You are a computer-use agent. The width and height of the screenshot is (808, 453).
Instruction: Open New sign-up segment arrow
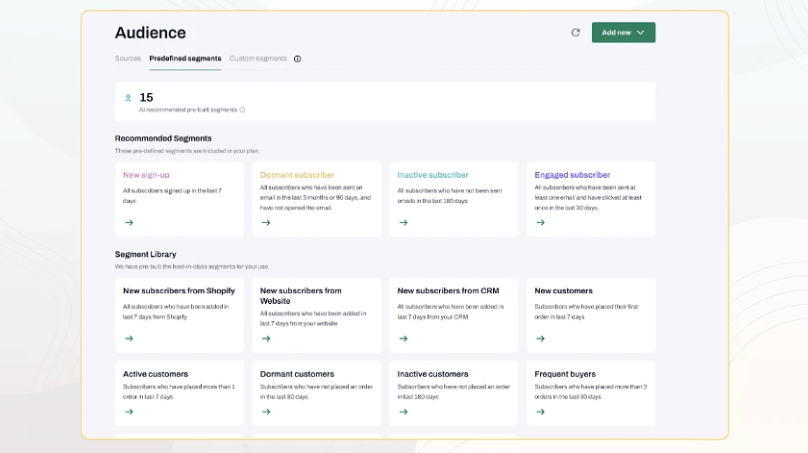click(129, 222)
